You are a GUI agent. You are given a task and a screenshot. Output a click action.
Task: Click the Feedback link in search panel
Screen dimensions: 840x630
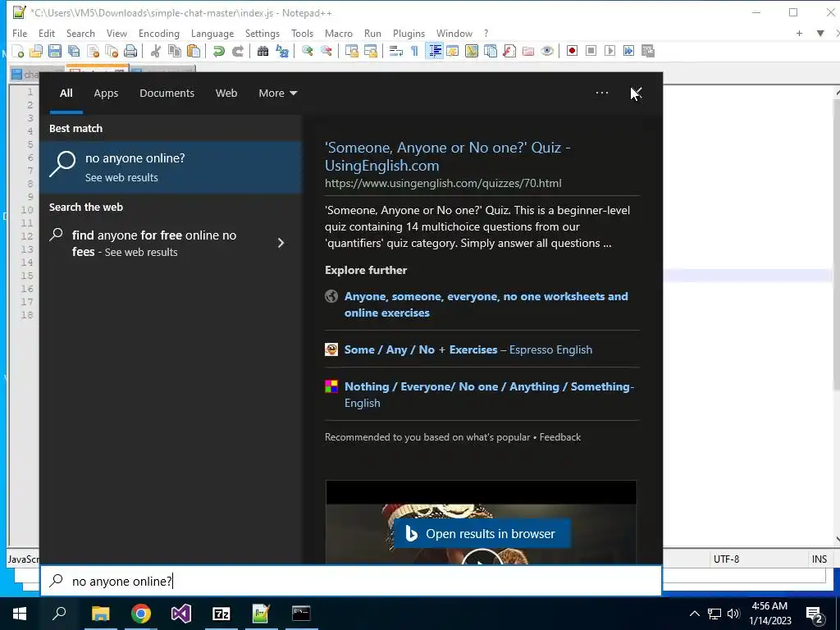[559, 437]
